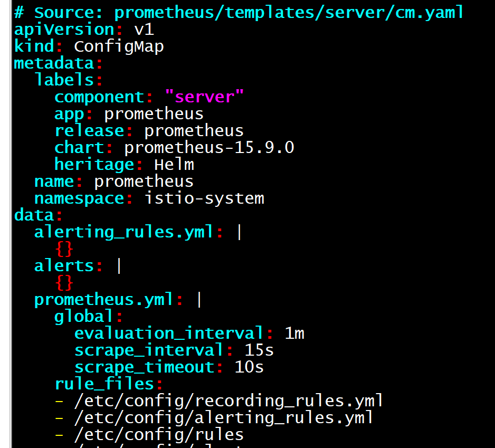Click the data key
The height and width of the screenshot is (448, 495).
tap(34, 215)
